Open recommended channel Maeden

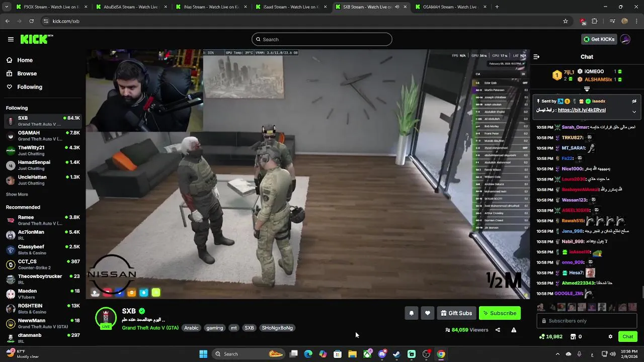[x=43, y=294]
